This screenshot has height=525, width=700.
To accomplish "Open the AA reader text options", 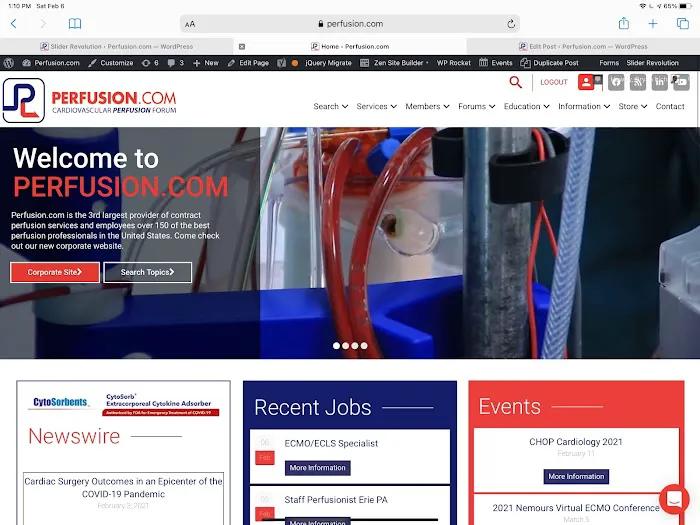I will pos(190,24).
